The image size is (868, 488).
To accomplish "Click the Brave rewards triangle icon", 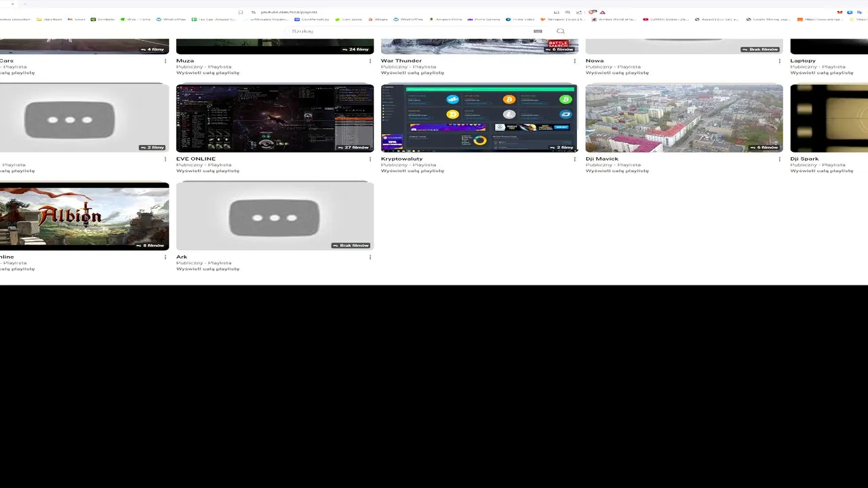I will point(602,12).
